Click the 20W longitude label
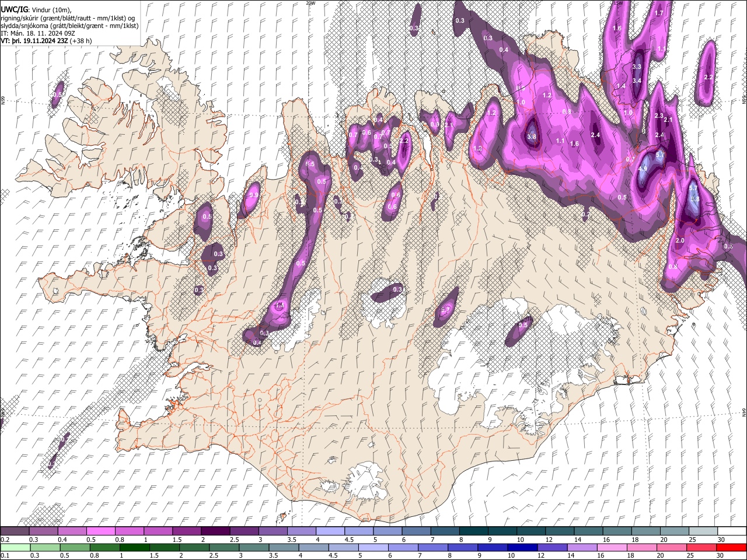The width and height of the screenshot is (747, 560). [310, 3]
